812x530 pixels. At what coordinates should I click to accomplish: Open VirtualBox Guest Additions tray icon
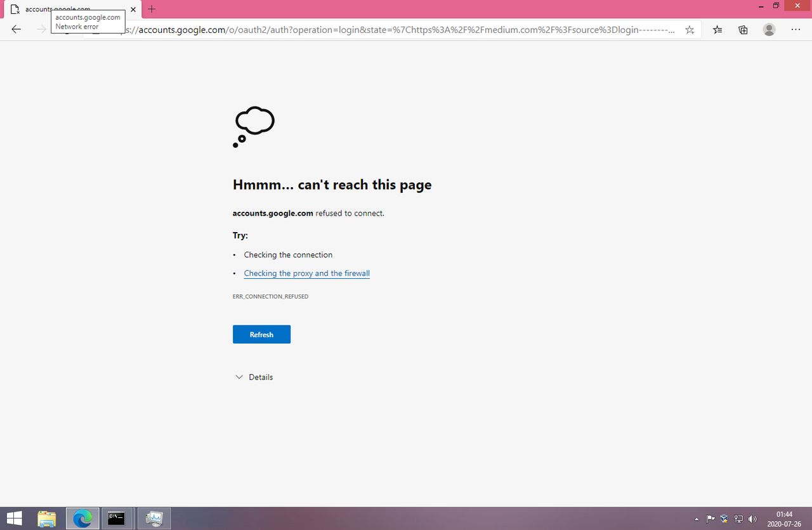coord(724,518)
